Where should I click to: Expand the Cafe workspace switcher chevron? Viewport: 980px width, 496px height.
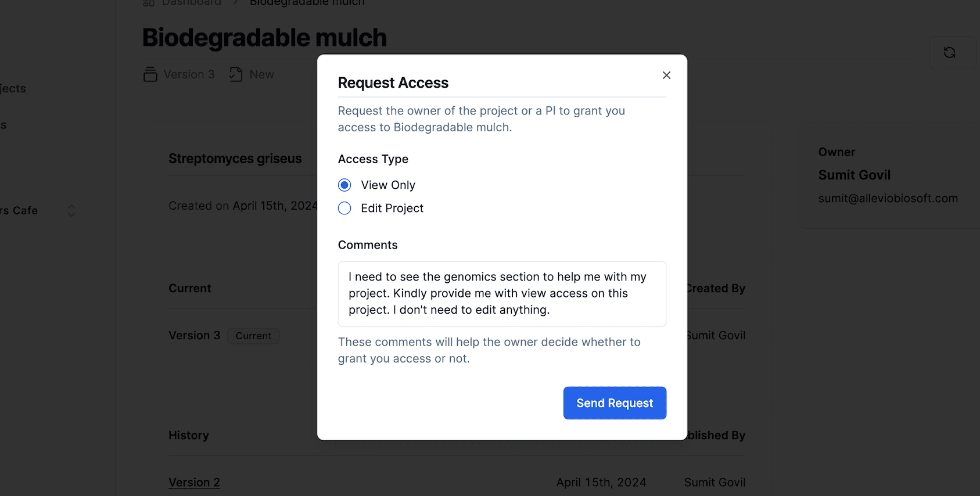(71, 210)
